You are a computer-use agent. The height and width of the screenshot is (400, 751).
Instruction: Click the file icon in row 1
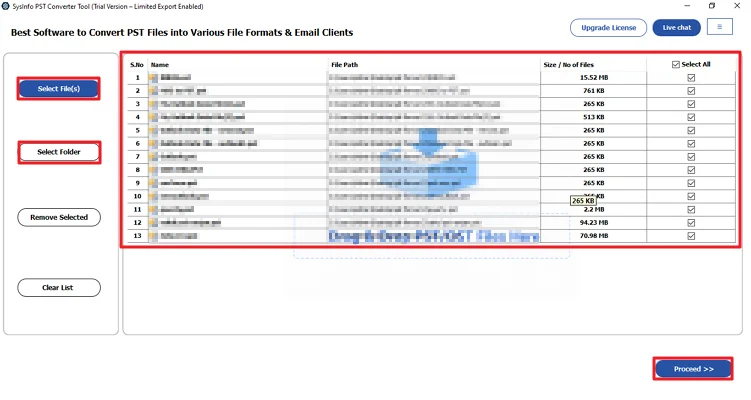153,78
